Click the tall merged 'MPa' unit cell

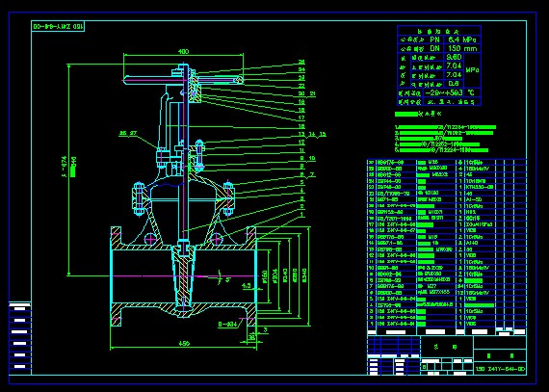click(472, 70)
